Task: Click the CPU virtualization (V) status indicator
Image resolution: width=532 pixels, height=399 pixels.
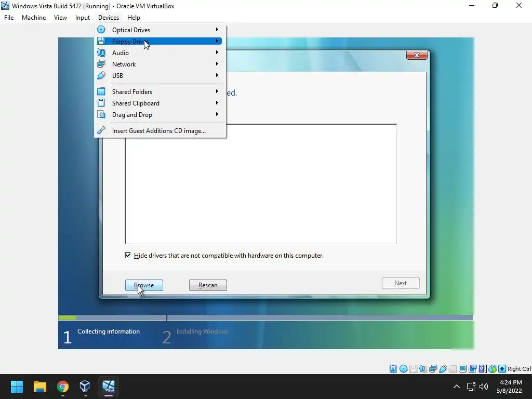Action: point(482,369)
